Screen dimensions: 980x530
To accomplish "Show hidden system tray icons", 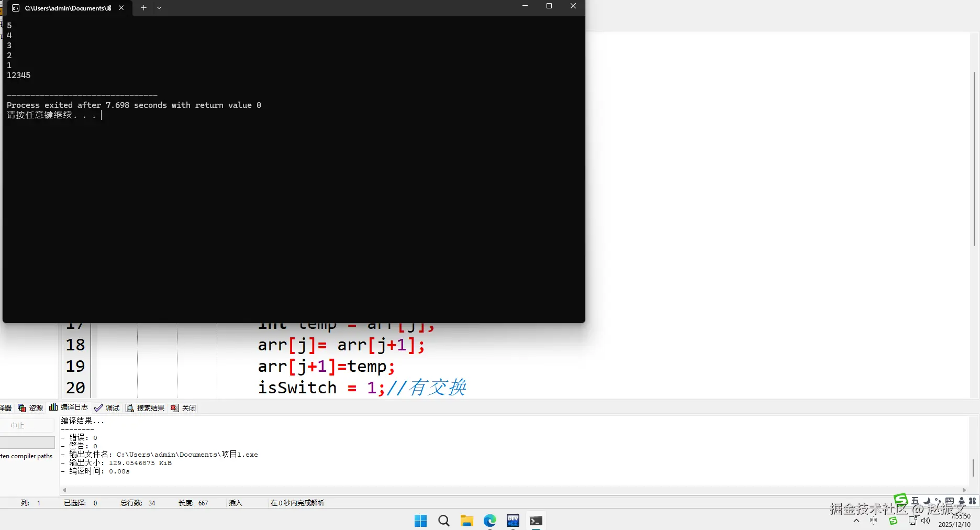I will tap(856, 521).
